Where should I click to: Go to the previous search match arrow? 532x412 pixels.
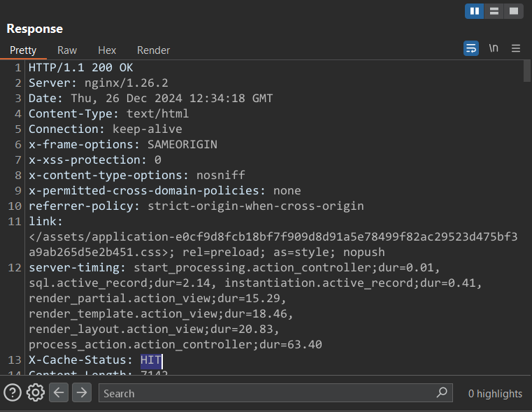59,392
